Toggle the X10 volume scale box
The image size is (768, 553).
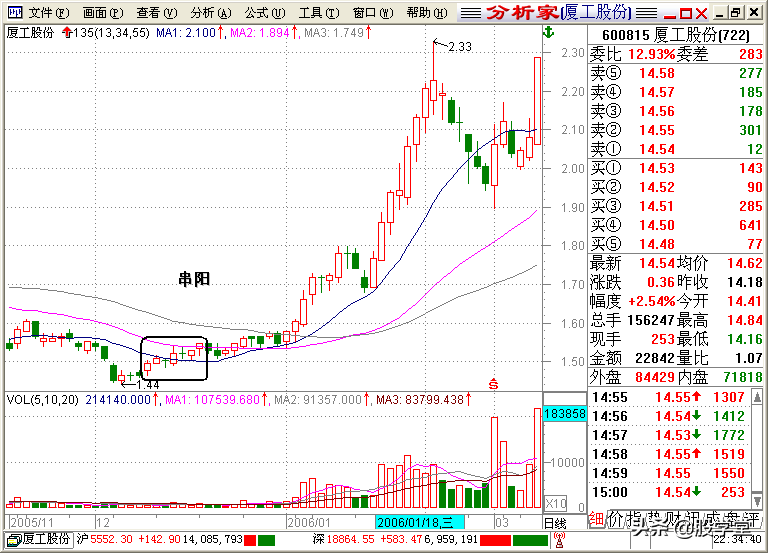click(x=555, y=503)
